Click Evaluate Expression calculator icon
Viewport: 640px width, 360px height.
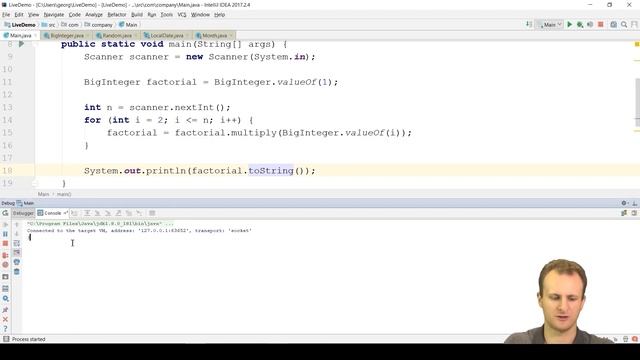coord(152,213)
